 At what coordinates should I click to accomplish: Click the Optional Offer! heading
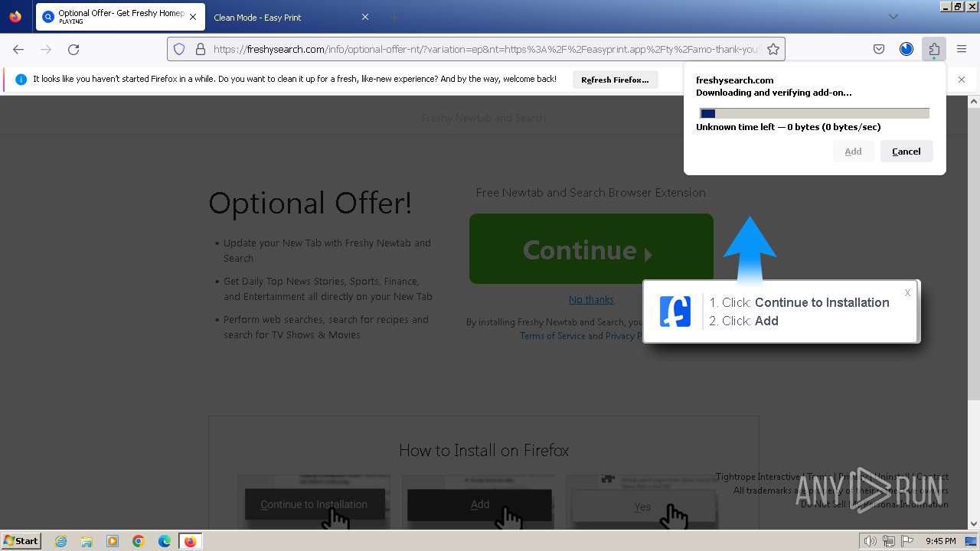[310, 203]
